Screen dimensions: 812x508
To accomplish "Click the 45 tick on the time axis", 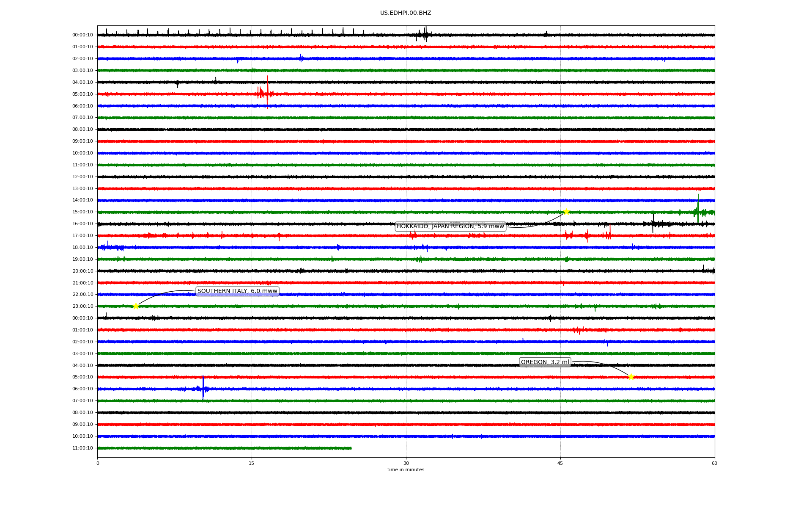I will (x=560, y=463).
